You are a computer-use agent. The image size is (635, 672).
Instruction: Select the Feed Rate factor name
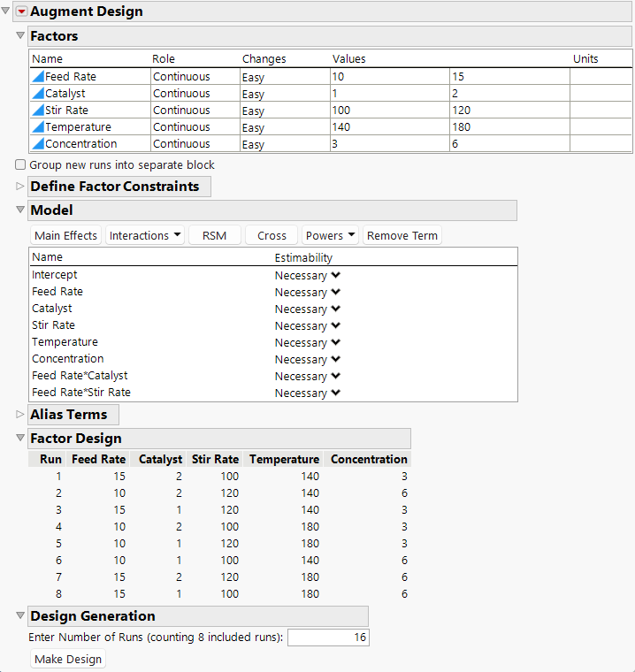pyautogui.click(x=71, y=77)
